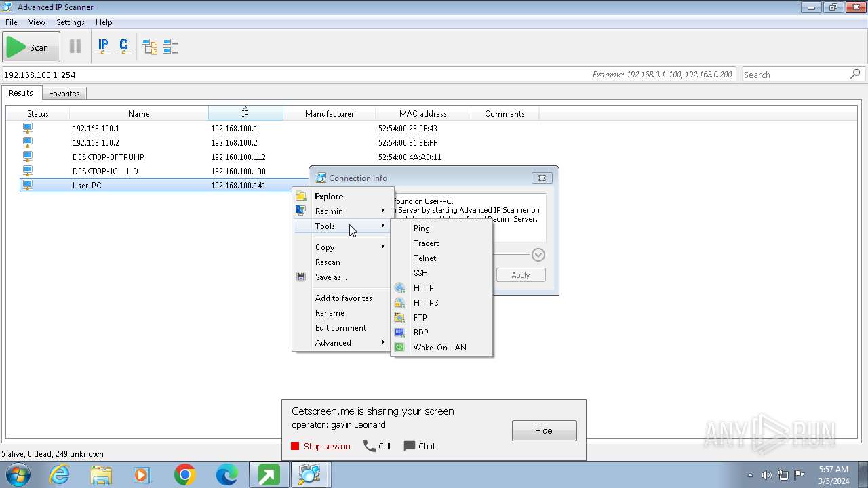Screen dimensions: 868x488
Task: Click the collapse all toolbar icon
Action: click(170, 47)
